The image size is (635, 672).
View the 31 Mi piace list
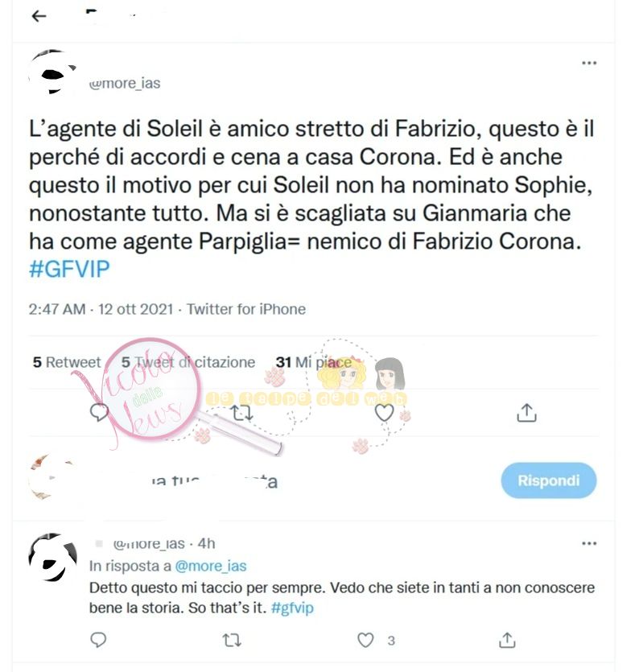[314, 362]
